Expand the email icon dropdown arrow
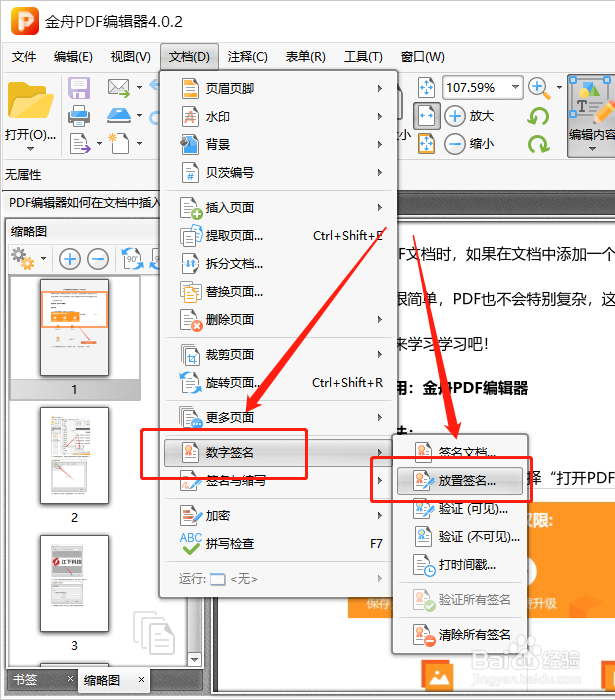615x700 pixels. pos(139,88)
